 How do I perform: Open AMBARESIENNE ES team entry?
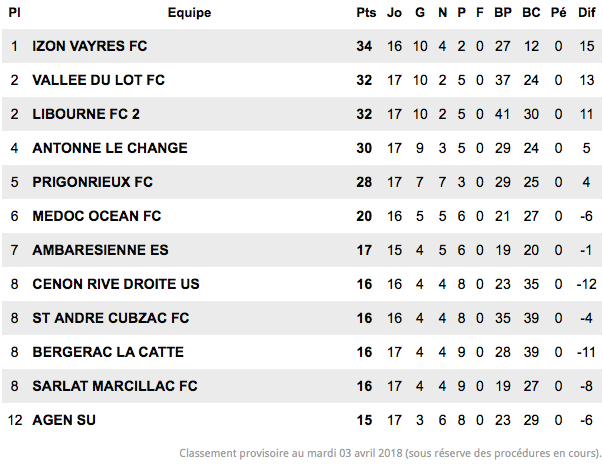pos(100,250)
